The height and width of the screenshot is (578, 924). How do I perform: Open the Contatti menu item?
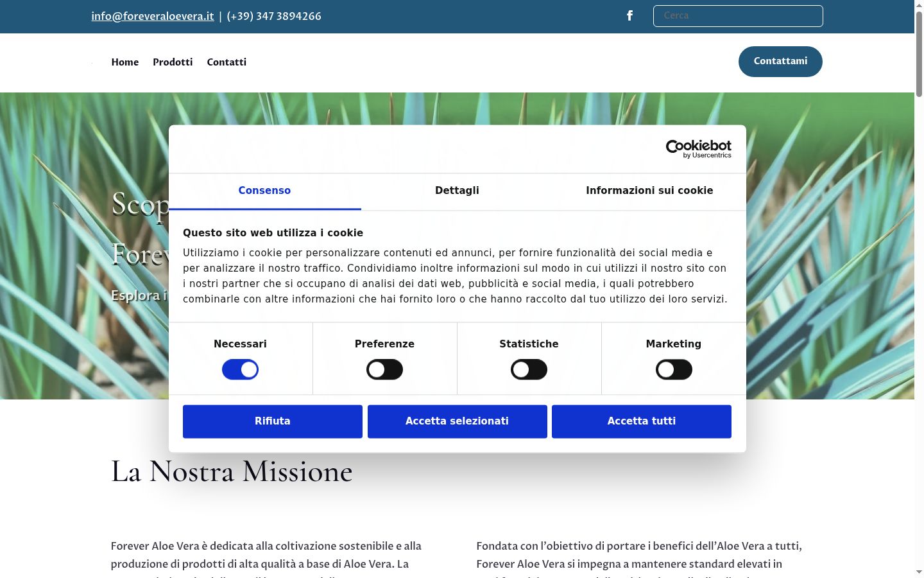click(227, 62)
